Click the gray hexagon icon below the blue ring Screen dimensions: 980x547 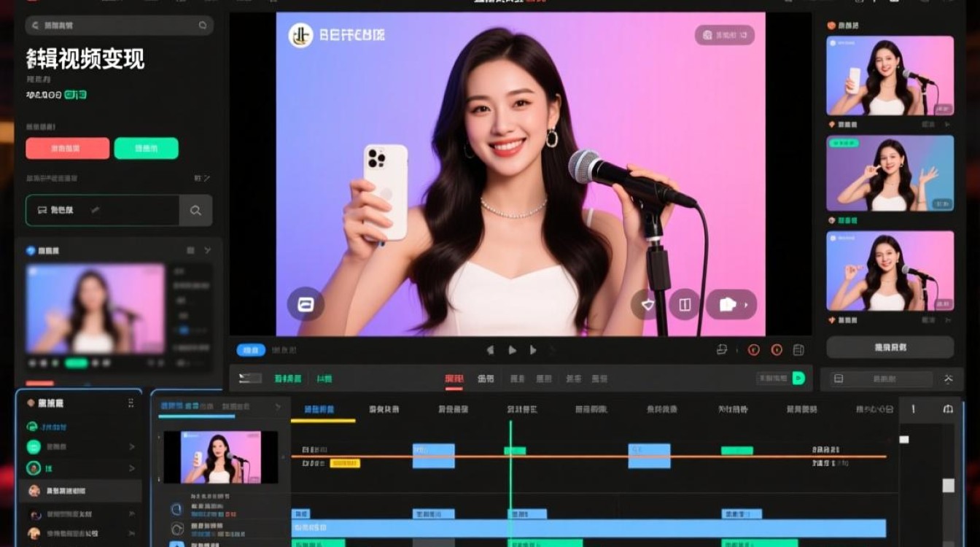[x=177, y=529]
